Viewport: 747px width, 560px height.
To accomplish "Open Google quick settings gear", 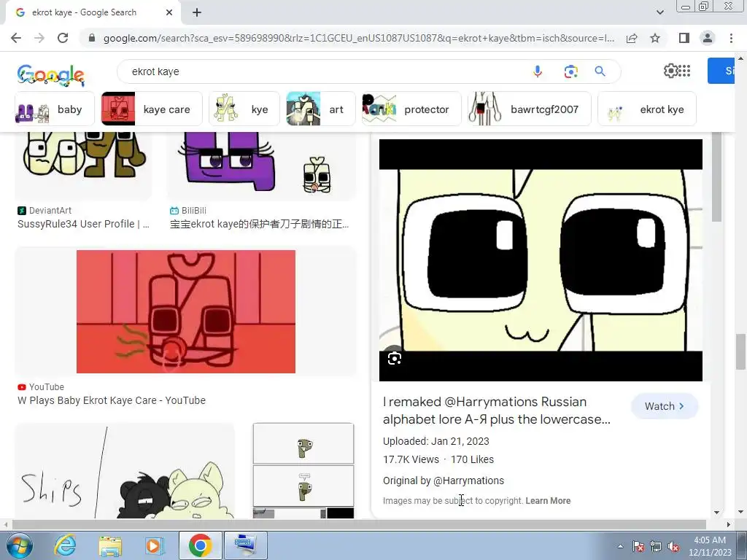I will pos(671,71).
